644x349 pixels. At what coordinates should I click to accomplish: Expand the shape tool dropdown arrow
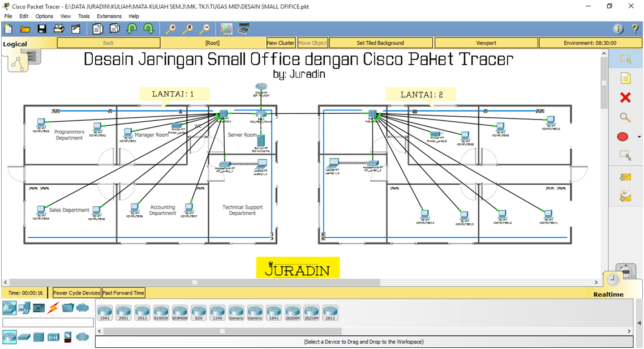click(x=639, y=137)
